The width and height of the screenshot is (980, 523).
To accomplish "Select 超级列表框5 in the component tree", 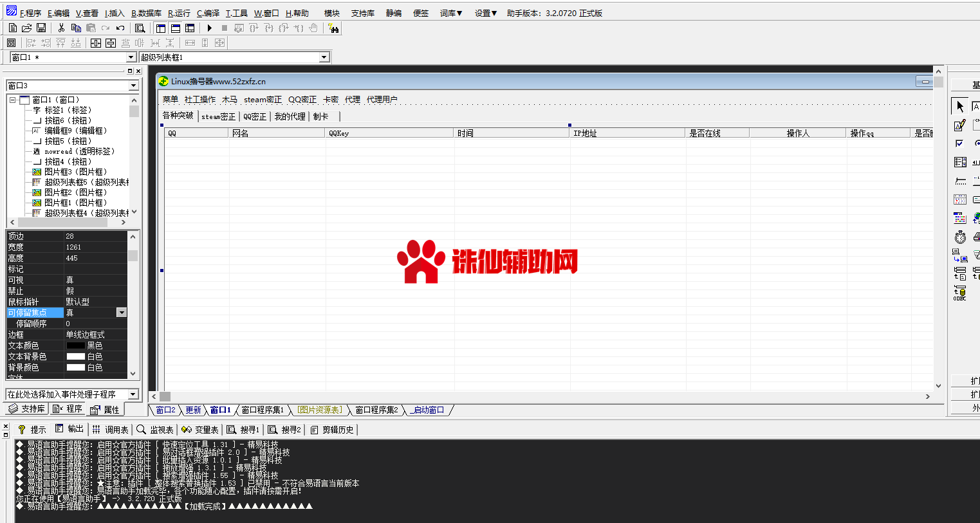I will [x=80, y=182].
